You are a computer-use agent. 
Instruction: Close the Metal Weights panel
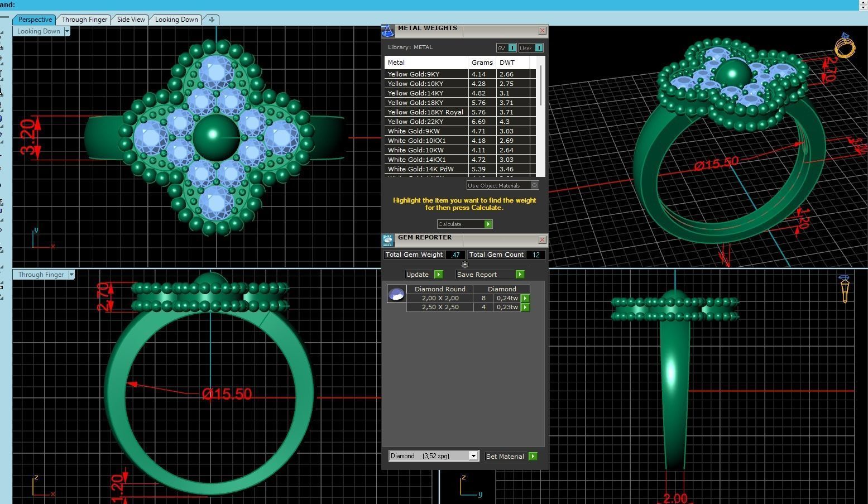pos(542,31)
